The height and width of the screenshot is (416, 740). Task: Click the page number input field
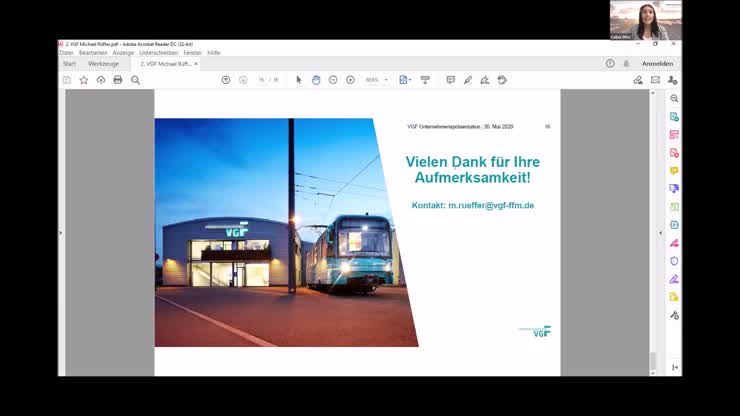click(262, 80)
